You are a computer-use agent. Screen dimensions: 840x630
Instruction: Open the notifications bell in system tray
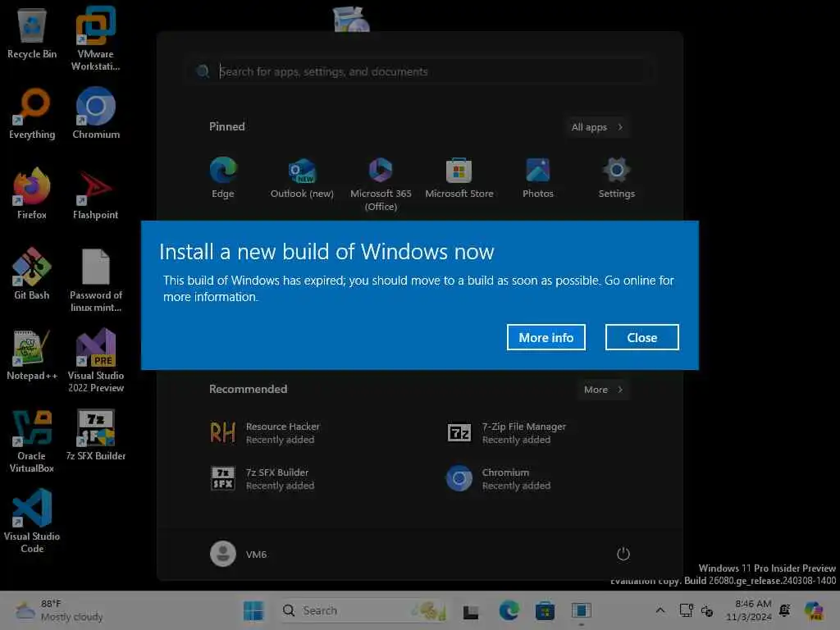(x=785, y=610)
